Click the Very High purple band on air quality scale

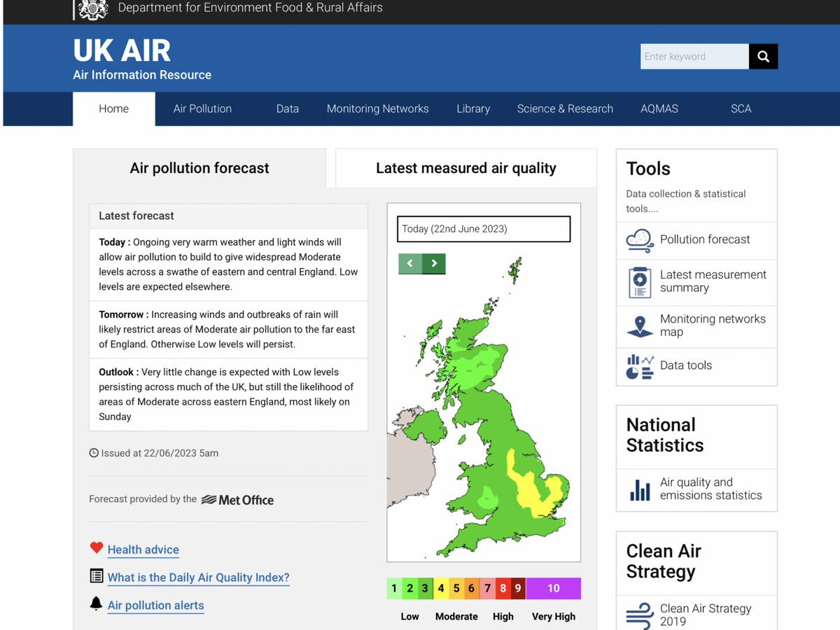coord(553,588)
